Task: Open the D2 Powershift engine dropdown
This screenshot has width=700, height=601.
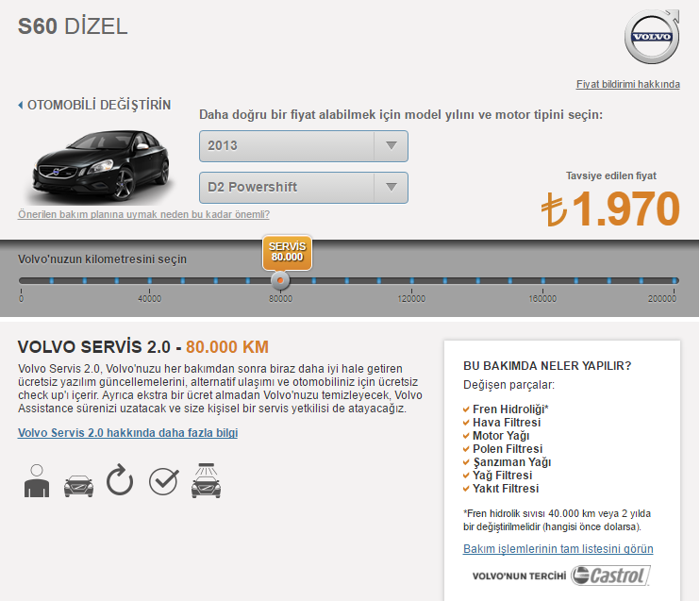Action: [304, 188]
